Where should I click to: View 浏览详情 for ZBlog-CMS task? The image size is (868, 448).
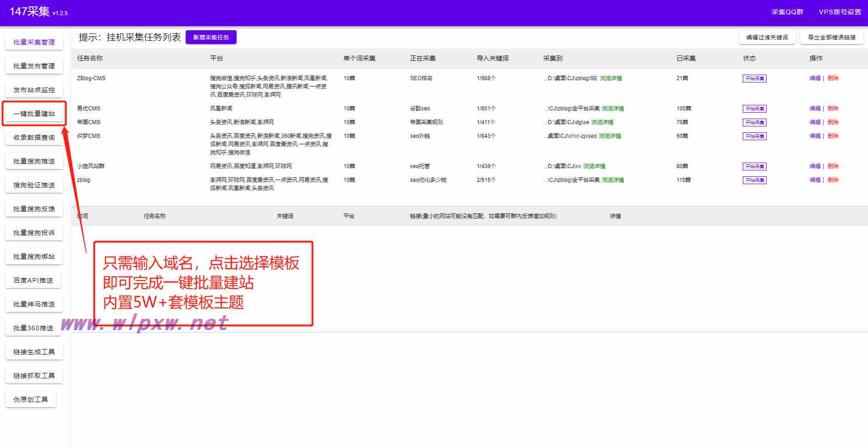coord(611,78)
